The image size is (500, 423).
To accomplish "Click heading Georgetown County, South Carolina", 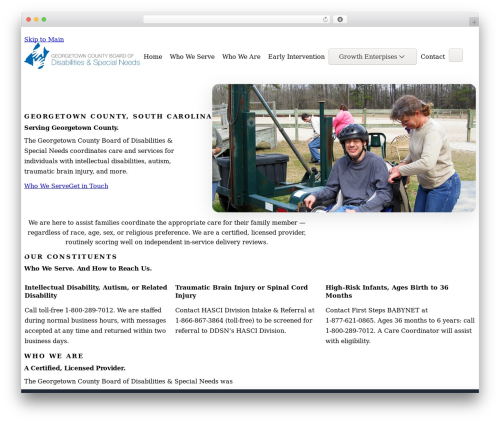I will click(x=118, y=116).
